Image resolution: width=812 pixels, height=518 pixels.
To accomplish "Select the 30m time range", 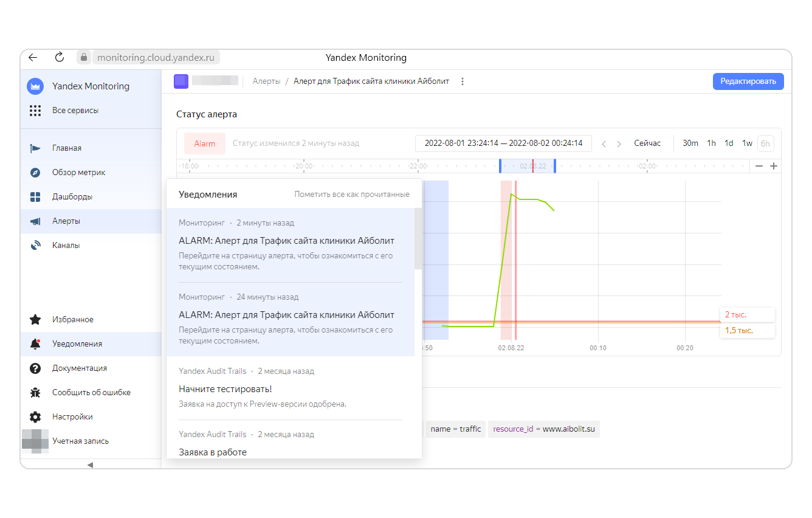I will 690,143.
